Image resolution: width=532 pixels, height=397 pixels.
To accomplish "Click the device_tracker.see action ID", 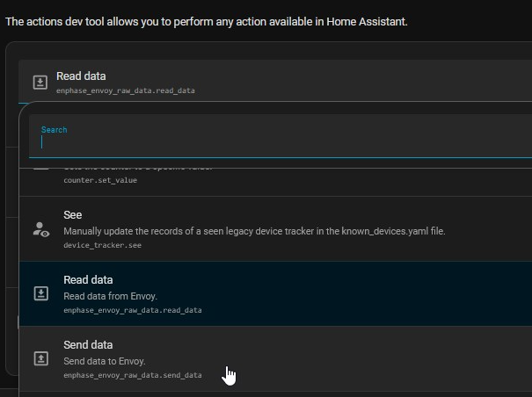I will tap(102, 245).
